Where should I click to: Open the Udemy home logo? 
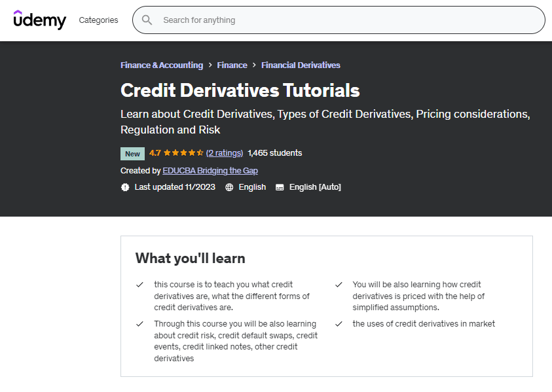39,20
